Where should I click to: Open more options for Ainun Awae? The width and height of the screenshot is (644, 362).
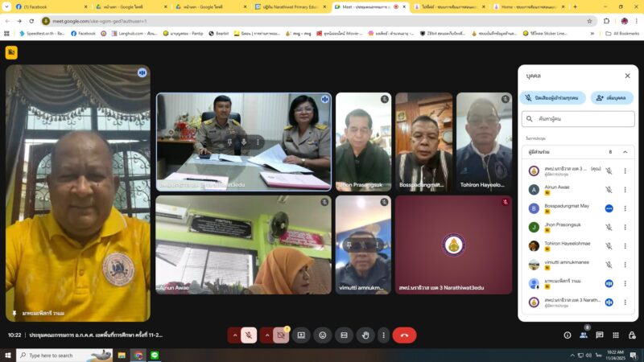click(625, 190)
